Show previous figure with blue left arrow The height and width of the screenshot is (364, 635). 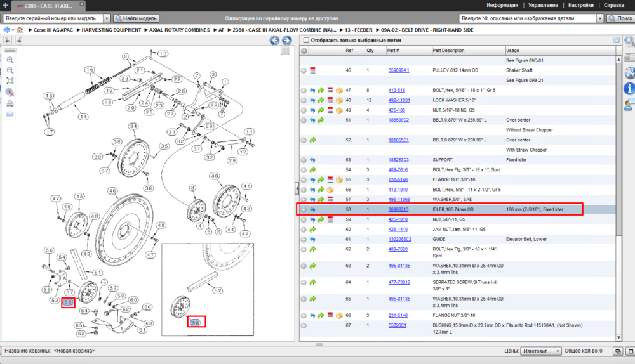coord(274,41)
